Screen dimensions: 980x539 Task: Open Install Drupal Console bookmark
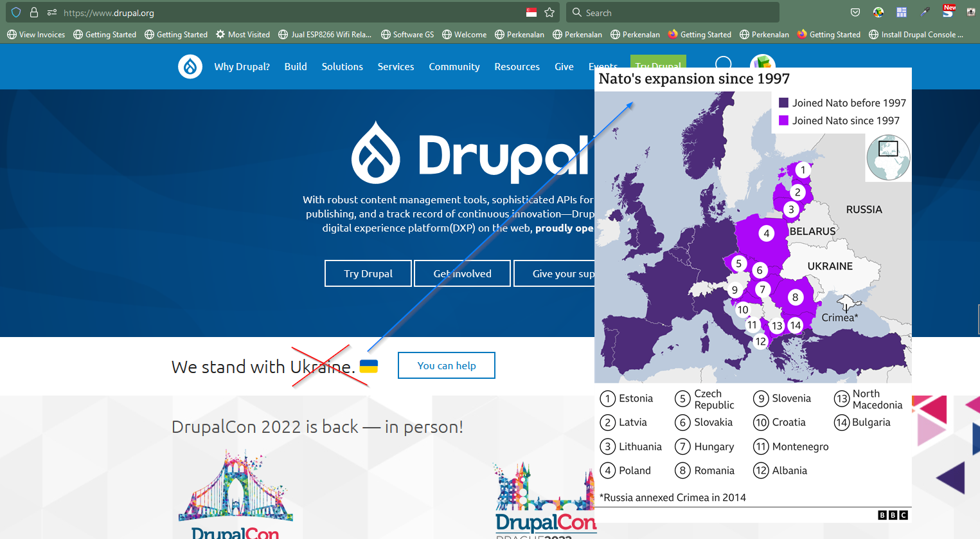coord(916,35)
